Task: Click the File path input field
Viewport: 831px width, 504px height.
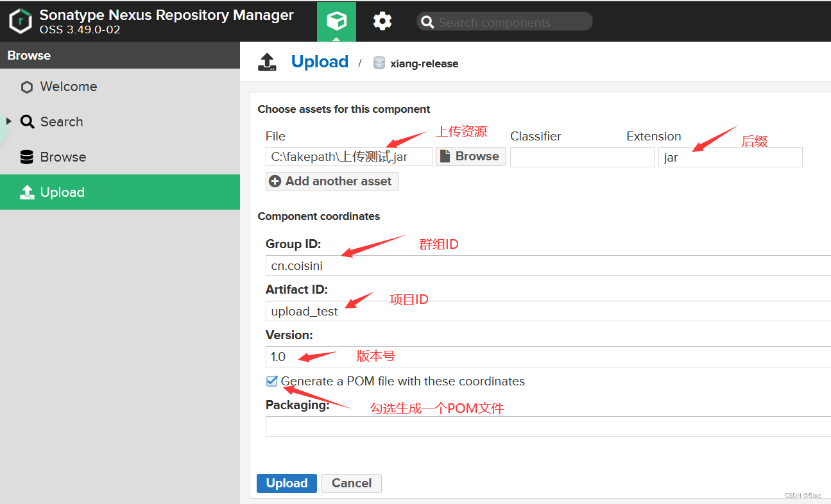Action: click(x=349, y=156)
